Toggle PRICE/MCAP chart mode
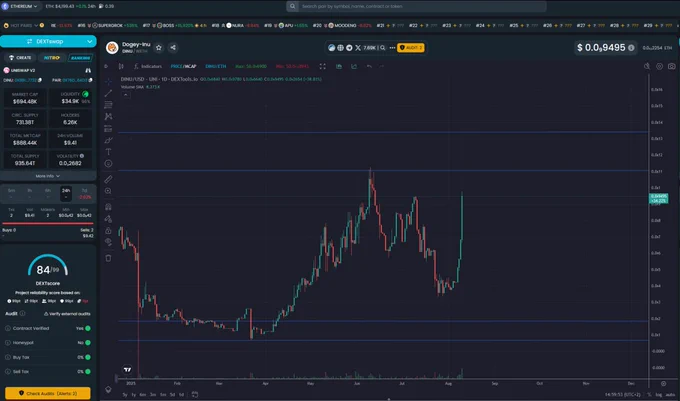 tap(183, 66)
